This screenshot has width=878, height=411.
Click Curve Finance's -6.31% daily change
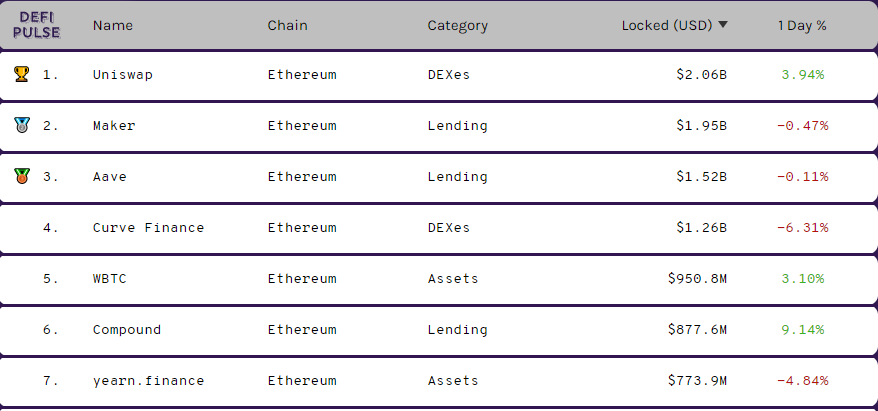(802, 227)
